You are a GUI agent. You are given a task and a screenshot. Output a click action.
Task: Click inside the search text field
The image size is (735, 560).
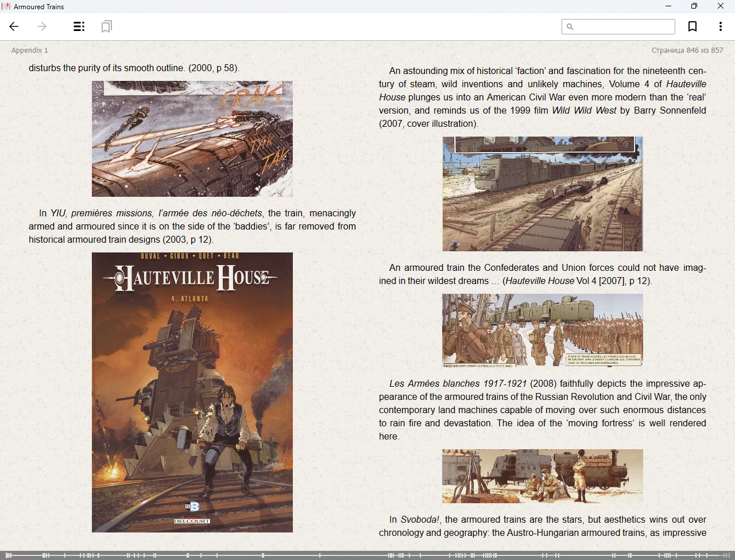[x=624, y=27]
